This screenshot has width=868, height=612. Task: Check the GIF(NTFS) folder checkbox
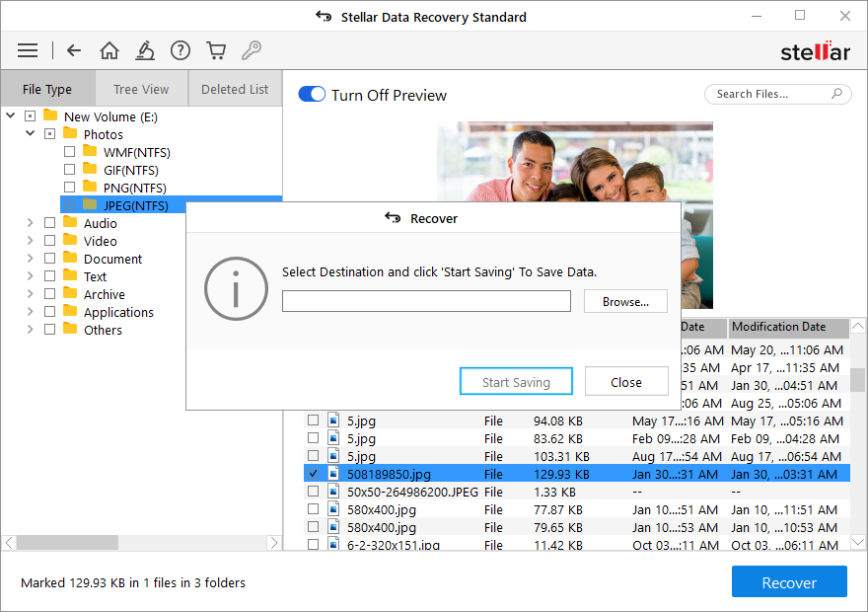(69, 169)
